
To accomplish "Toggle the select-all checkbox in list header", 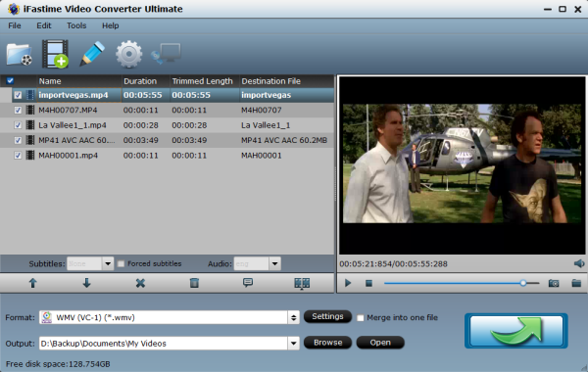I will (10, 80).
